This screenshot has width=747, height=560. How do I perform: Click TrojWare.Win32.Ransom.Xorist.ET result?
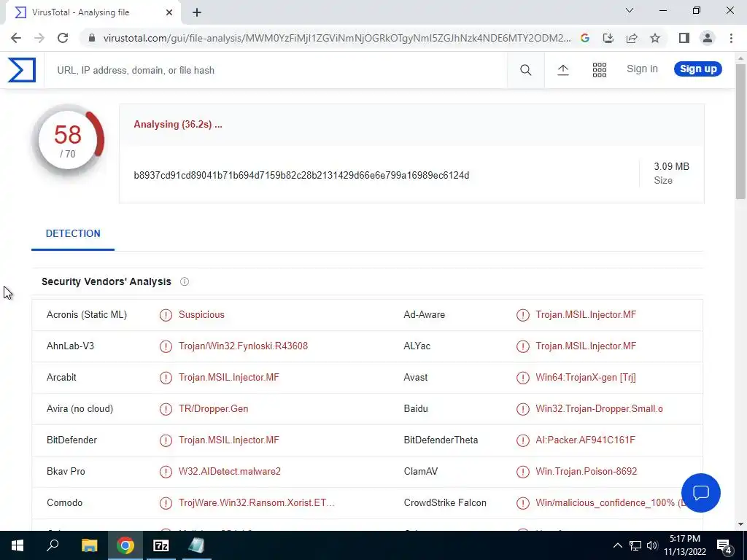pyautogui.click(x=256, y=503)
